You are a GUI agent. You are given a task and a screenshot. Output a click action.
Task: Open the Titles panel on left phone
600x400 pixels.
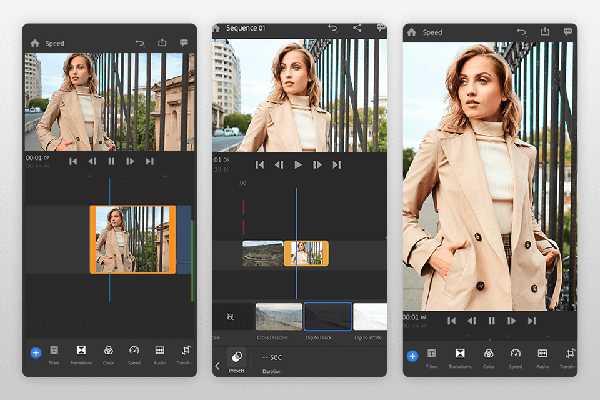click(54, 354)
